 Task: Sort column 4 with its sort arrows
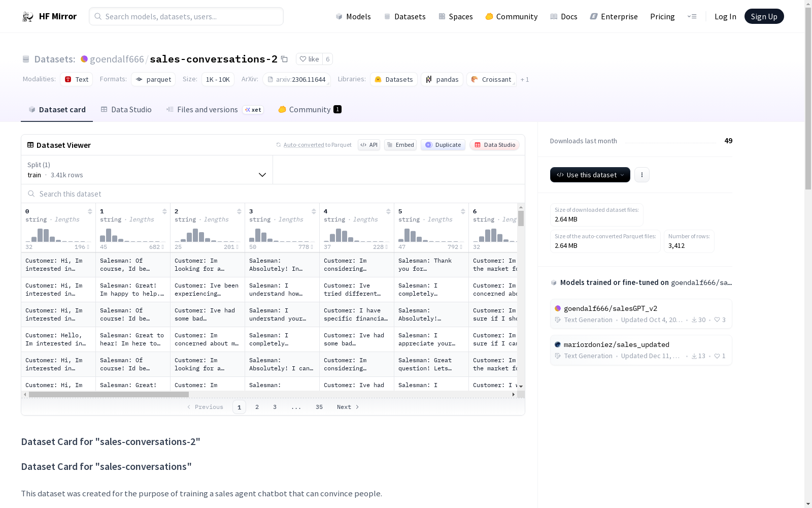pos(388,211)
